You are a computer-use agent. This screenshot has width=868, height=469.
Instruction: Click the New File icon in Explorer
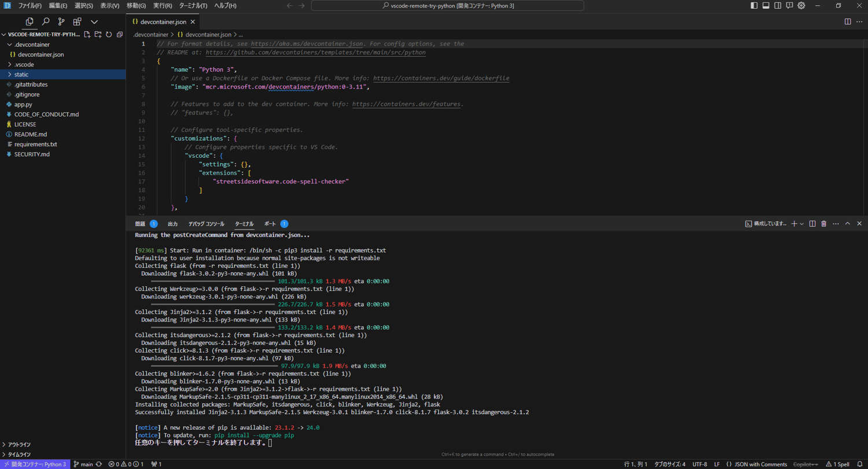[x=87, y=34]
